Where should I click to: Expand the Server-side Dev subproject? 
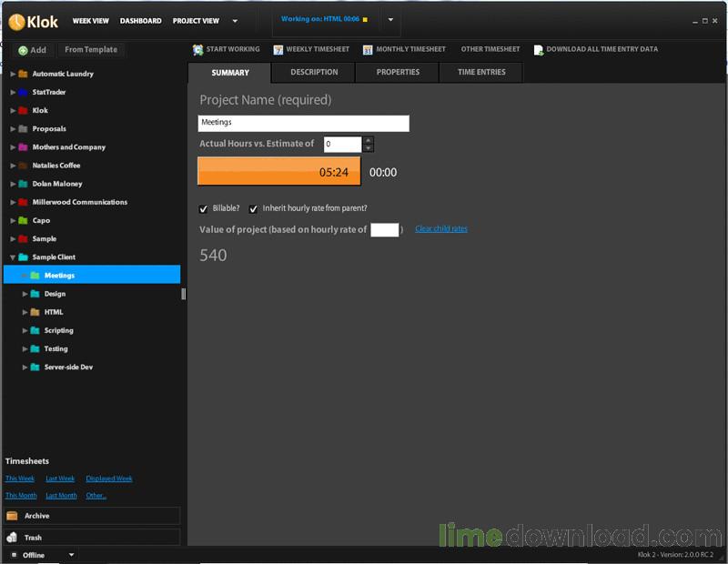coord(25,368)
